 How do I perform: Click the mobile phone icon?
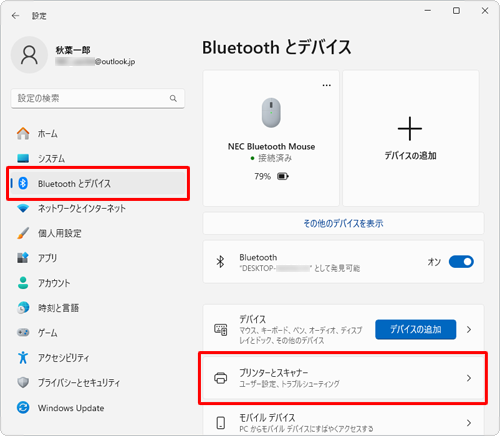tap(221, 423)
